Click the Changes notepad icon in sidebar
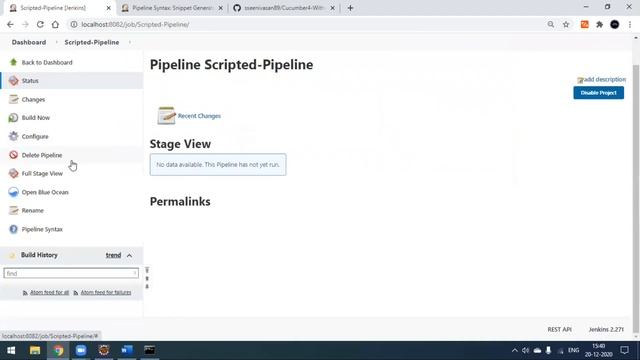Viewport: 640px width, 360px height. (x=13, y=99)
